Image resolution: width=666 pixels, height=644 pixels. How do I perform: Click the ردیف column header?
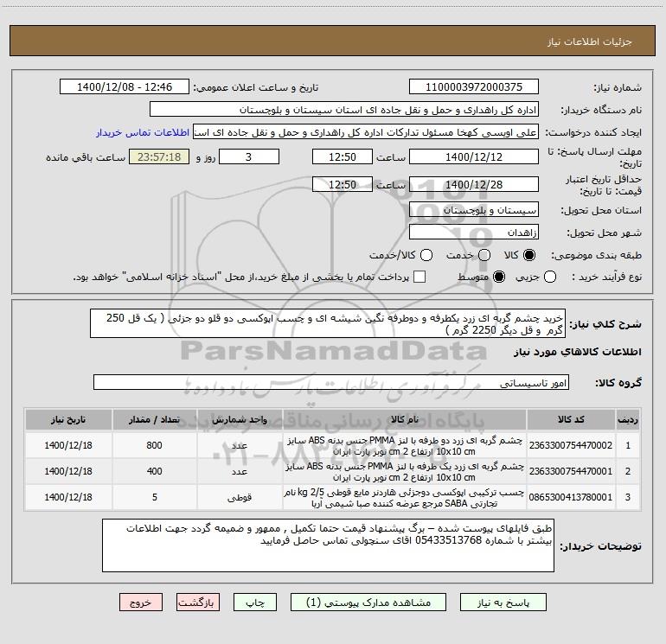click(628, 420)
